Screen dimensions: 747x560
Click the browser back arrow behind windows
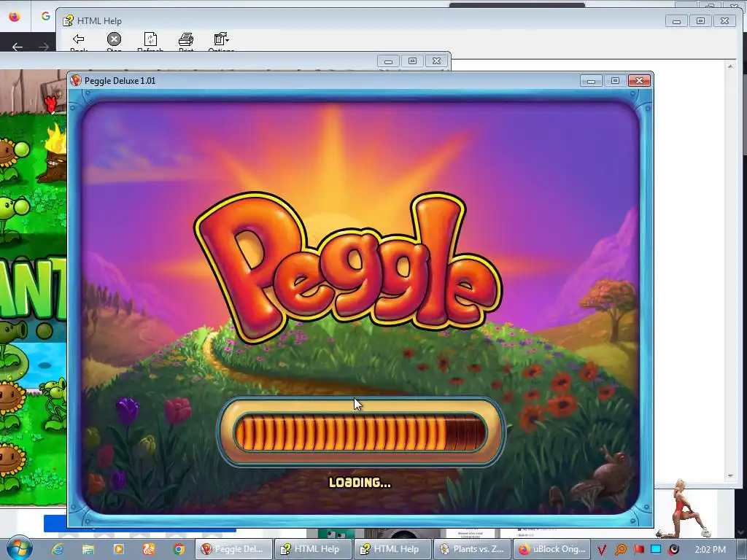click(18, 47)
